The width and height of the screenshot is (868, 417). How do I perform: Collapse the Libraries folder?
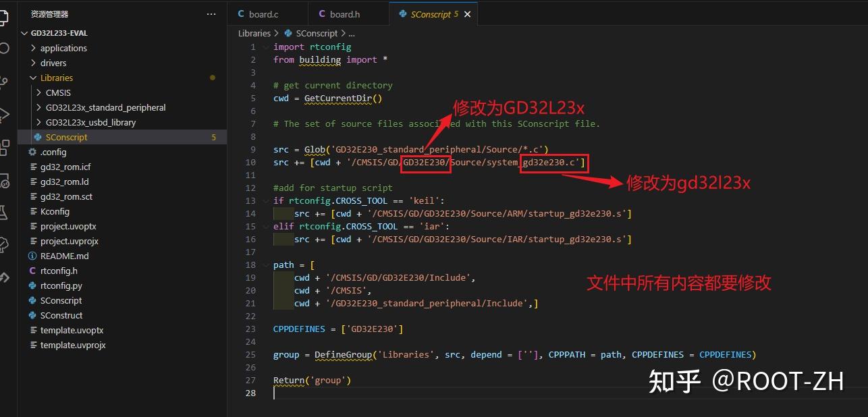point(32,78)
